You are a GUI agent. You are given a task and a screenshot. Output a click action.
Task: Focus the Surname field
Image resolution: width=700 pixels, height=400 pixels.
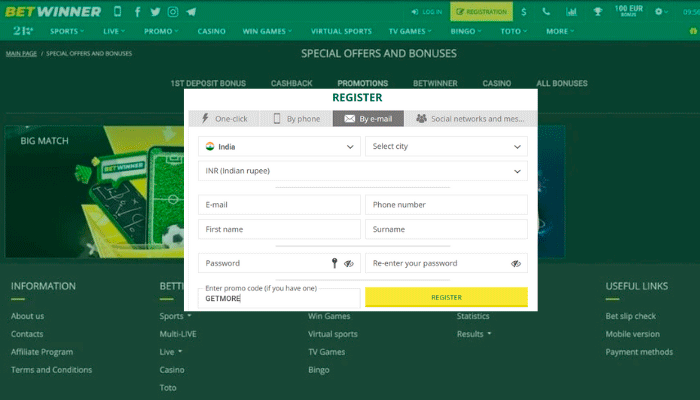(x=446, y=229)
